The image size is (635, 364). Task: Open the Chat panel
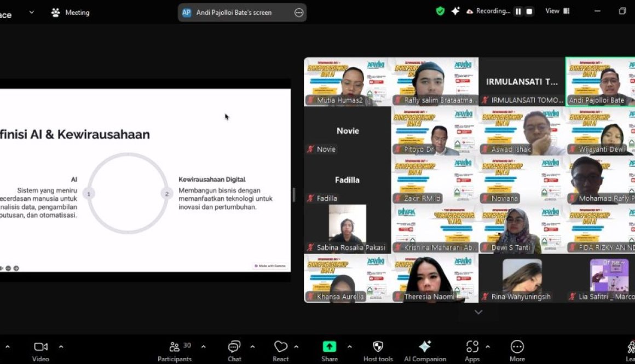(234, 350)
